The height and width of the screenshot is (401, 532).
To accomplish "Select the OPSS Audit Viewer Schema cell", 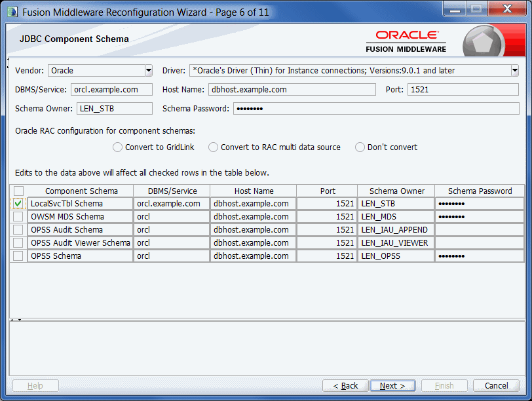I will pos(80,243).
